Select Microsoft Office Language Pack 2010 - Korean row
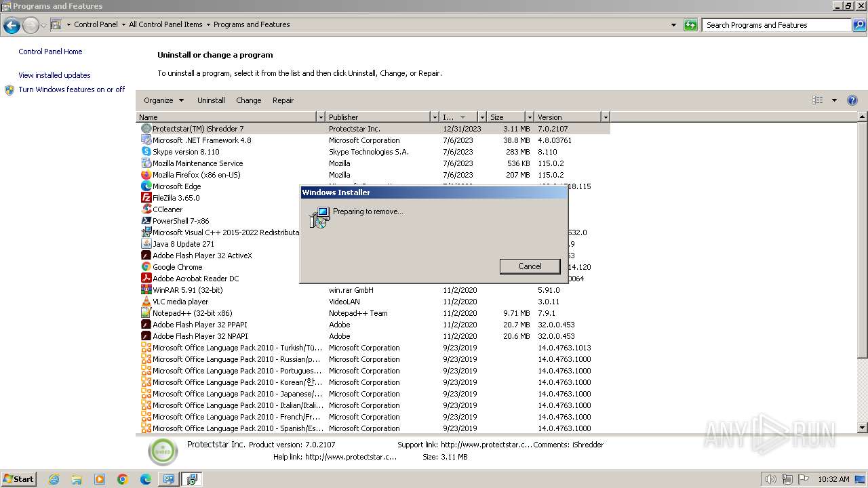868x488 pixels. pos(373,382)
